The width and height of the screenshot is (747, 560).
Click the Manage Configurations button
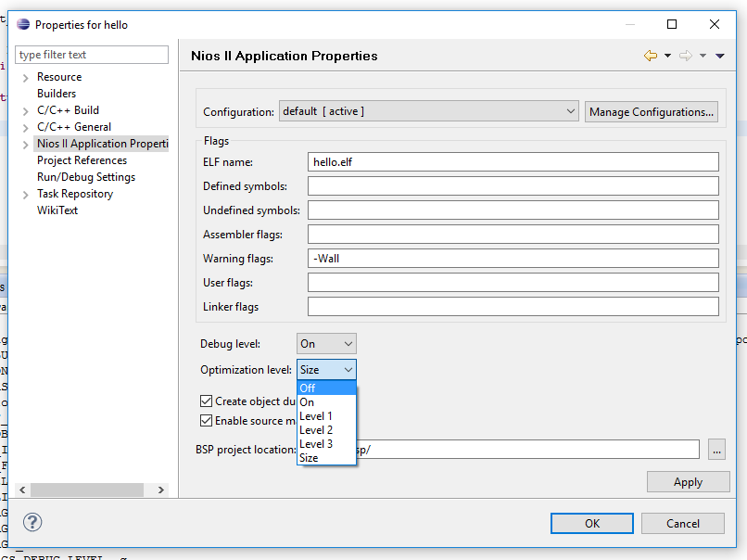pyautogui.click(x=652, y=112)
